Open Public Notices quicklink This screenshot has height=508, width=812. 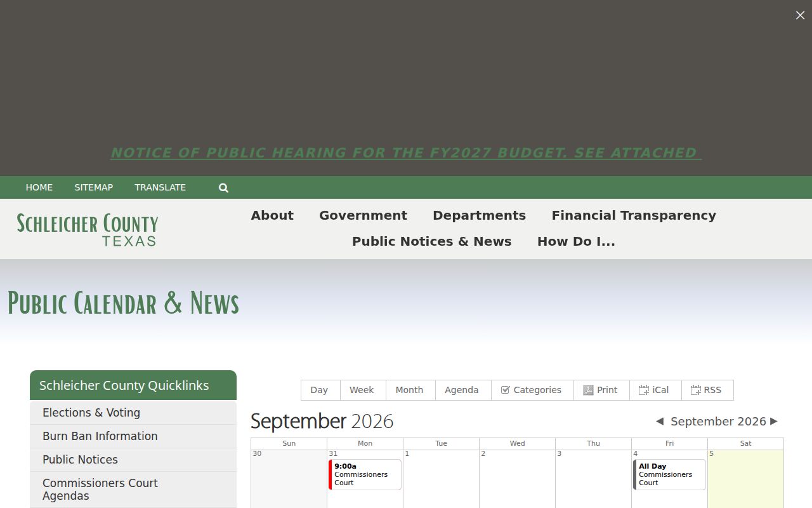click(x=133, y=460)
